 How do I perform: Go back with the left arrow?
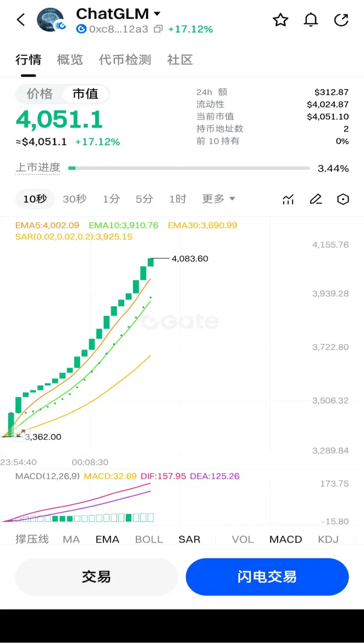[20, 20]
